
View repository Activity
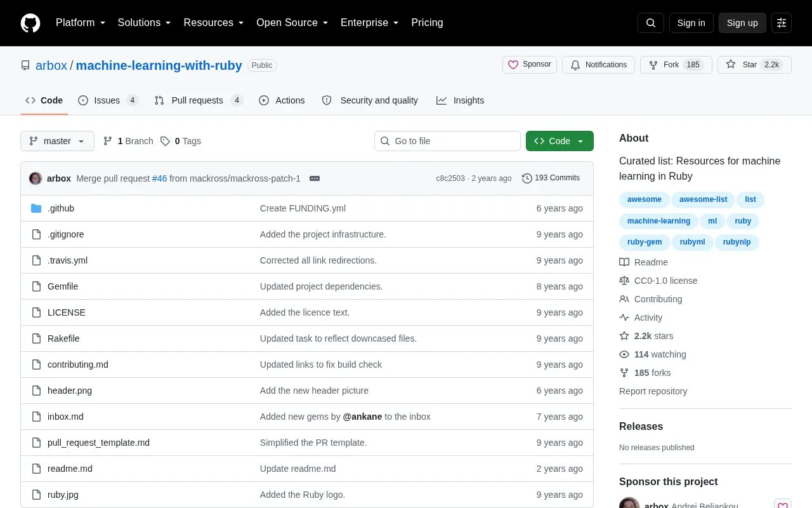tap(641, 317)
